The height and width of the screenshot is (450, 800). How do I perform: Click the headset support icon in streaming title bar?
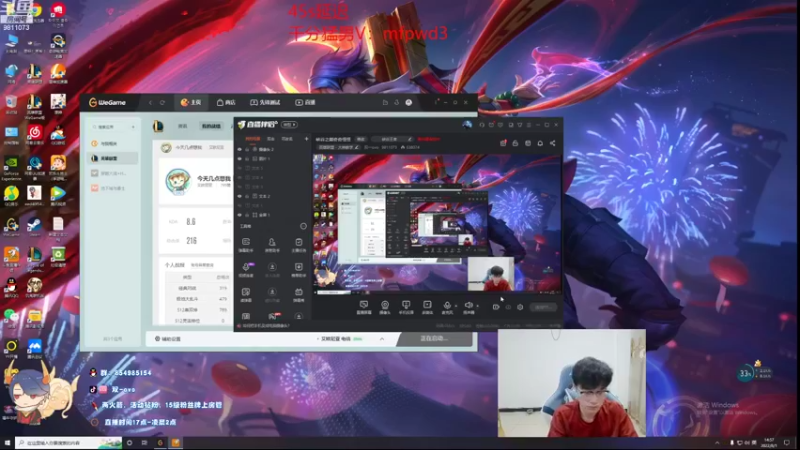(x=482, y=125)
